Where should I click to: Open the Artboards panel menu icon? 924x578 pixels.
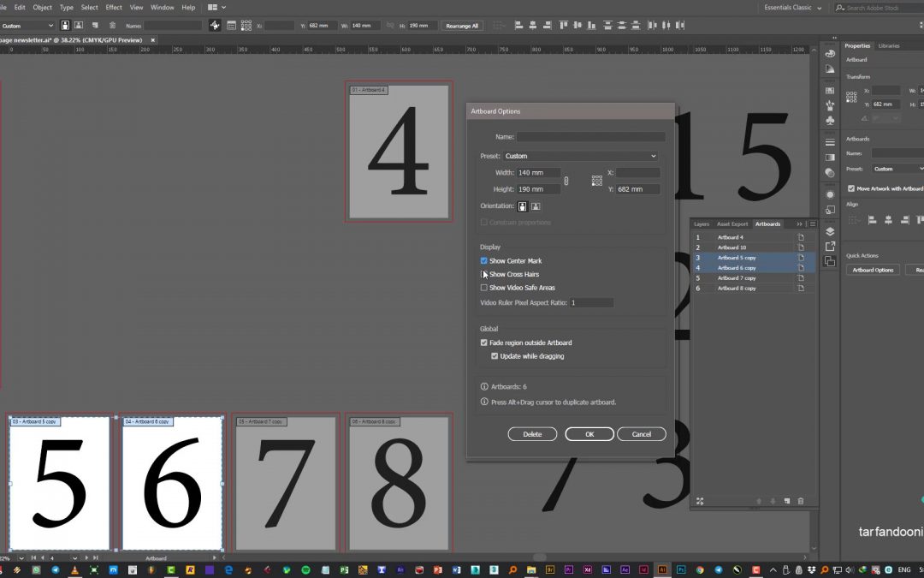click(x=813, y=224)
